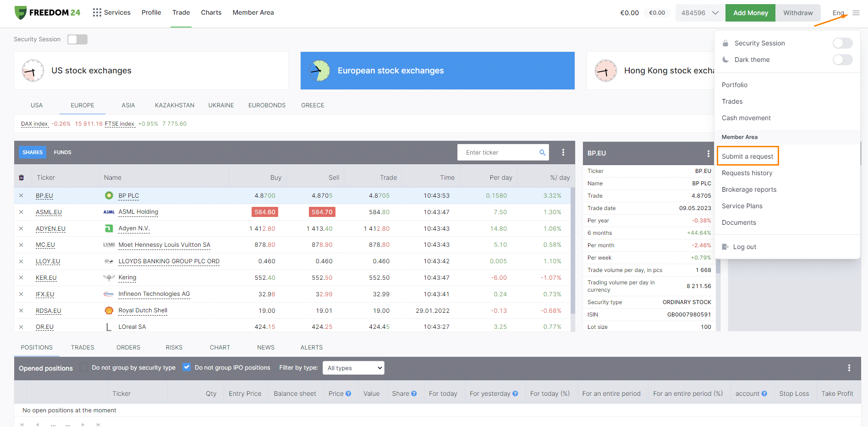Remove ADYEN.EU row with its X icon
This screenshot has width=868, height=427.
pyautogui.click(x=21, y=228)
